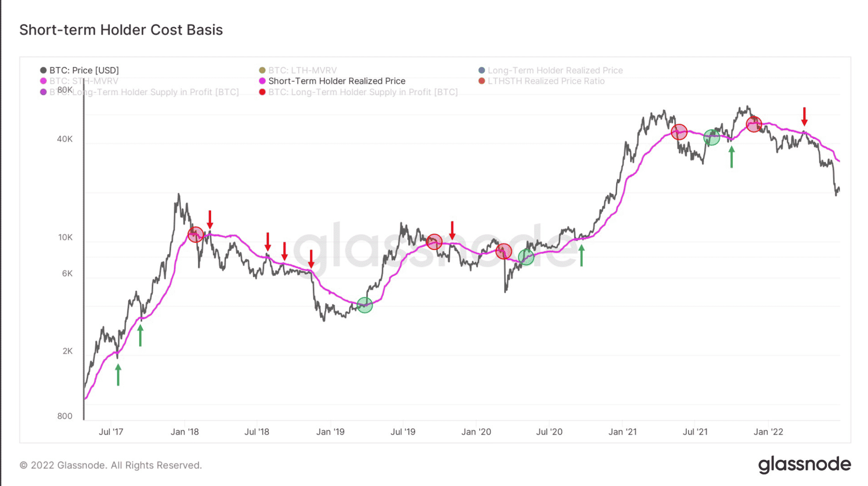Click the green circle at the early-2019 low
The image size is (868, 486).
pos(364,305)
